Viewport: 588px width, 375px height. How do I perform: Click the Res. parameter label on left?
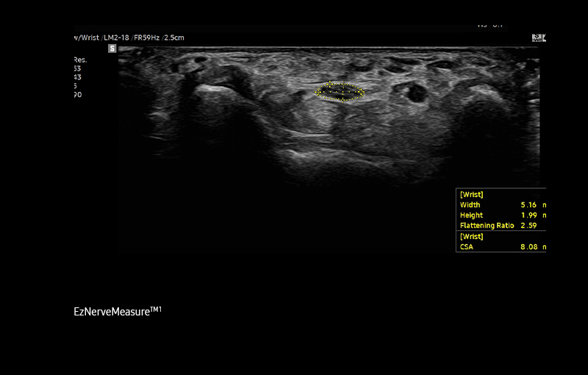pos(78,60)
